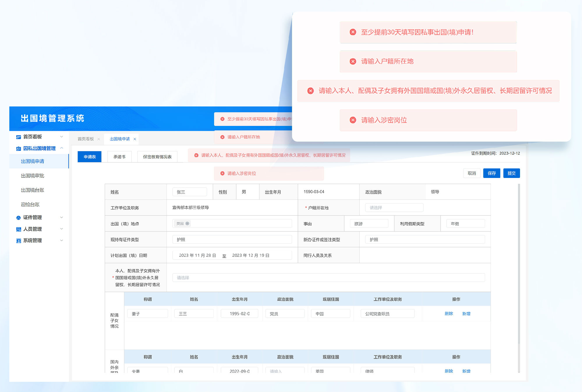Collapse the 因私出国境管理 menu chevron
The width and height of the screenshot is (582, 392).
click(x=61, y=148)
